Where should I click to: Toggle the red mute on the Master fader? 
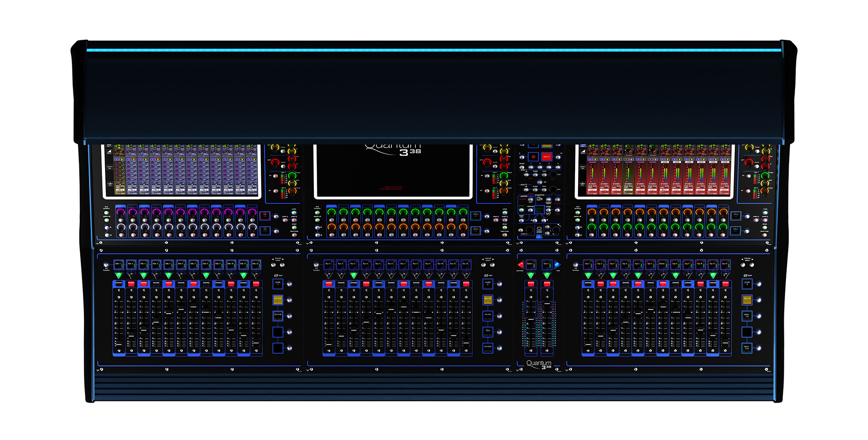pos(531,284)
